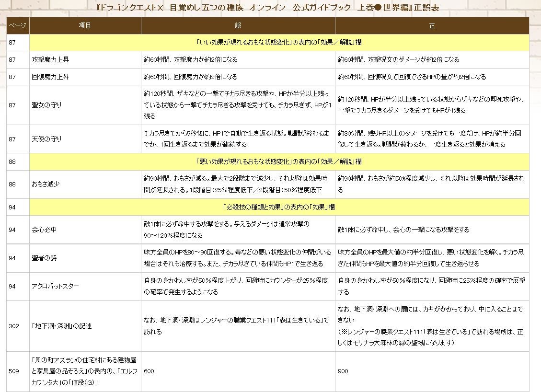Click the yellow section row 「いい効果が現れるおもな状態変化」
Viewport: 541px width, 392px height.
click(279, 43)
